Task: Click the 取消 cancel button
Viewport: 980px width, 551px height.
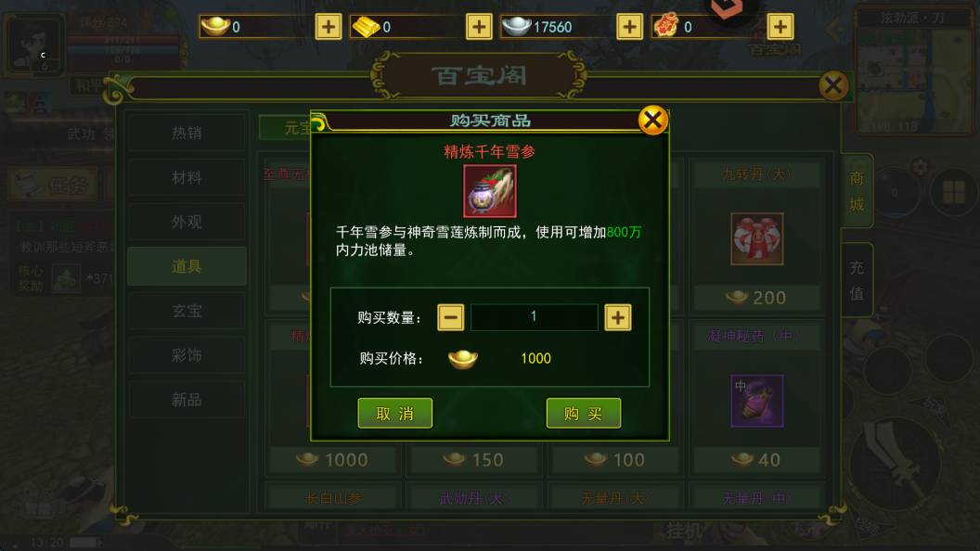Action: [x=395, y=413]
